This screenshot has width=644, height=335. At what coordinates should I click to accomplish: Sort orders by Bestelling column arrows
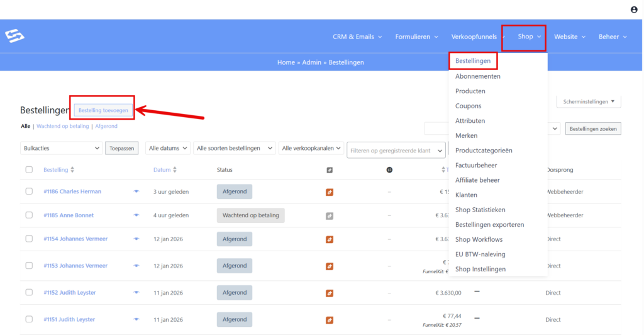[72, 170]
